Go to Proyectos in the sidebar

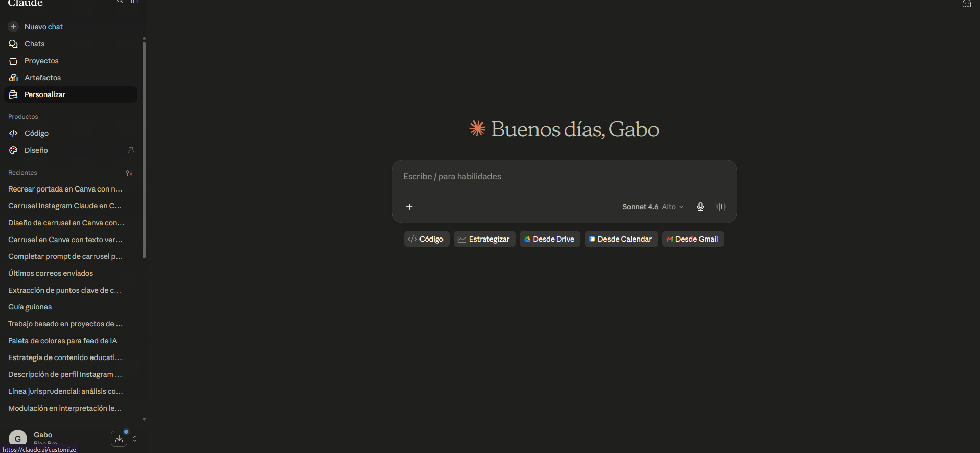[x=71, y=61]
